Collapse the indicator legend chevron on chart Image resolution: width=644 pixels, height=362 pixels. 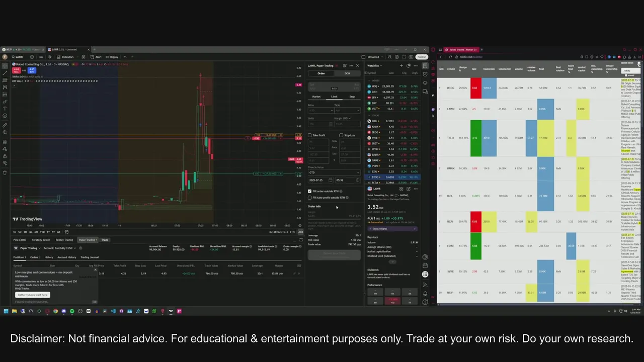coord(14,86)
